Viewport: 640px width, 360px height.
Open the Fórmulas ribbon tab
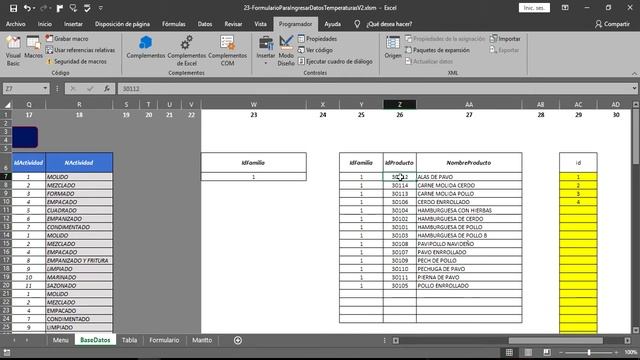pyautogui.click(x=173, y=24)
